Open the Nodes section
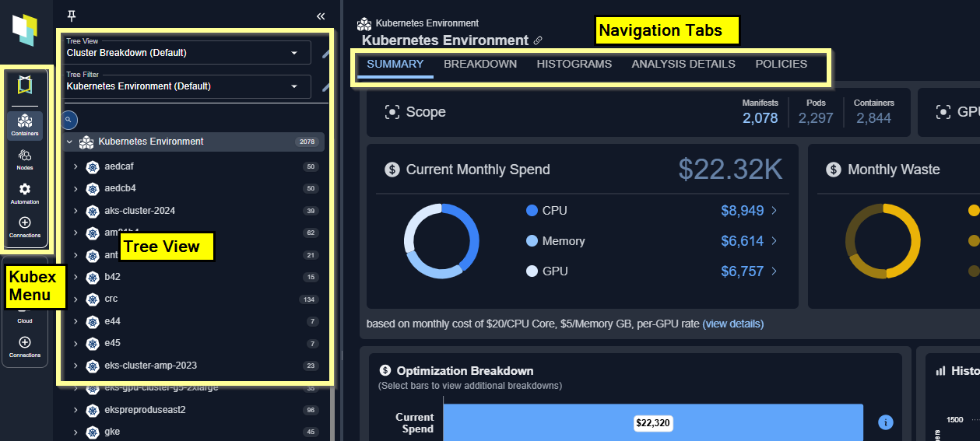This screenshot has width=980, height=441. 25,159
